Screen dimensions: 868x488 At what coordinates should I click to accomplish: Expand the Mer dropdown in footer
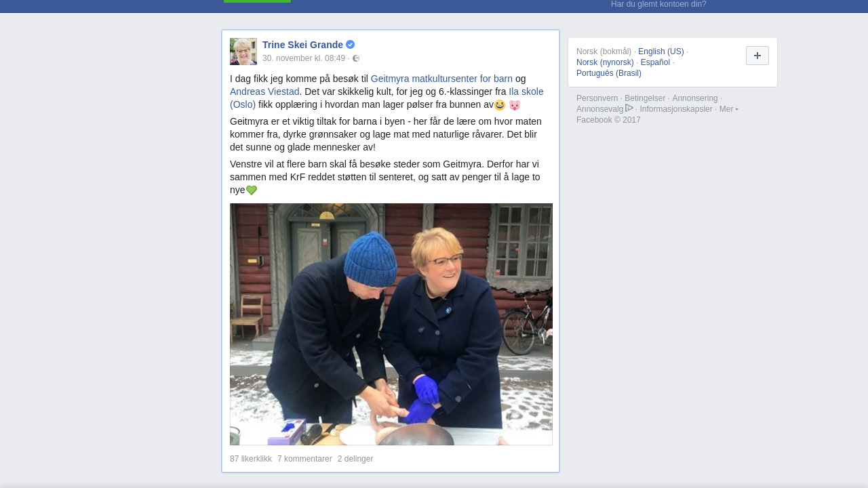[729, 109]
